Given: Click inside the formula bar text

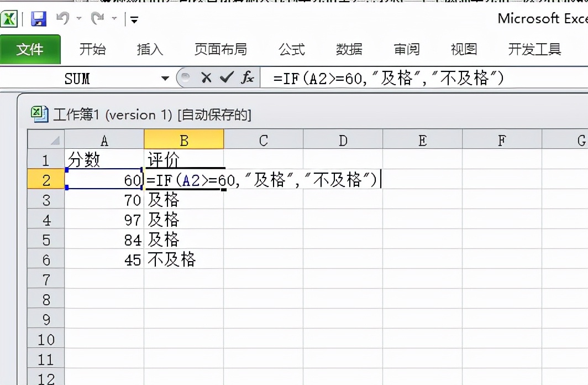Looking at the screenshot, I should [388, 79].
